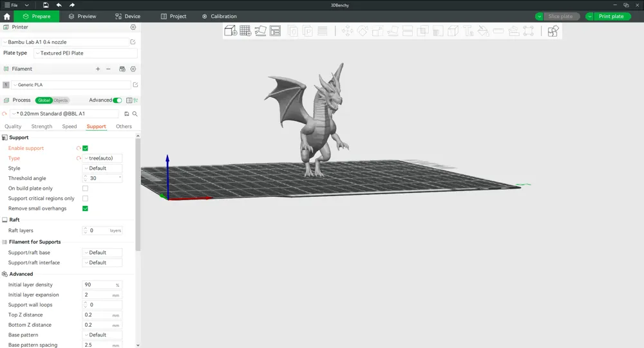Select the Cut tool icon
Image resolution: width=644 pixels, height=348 pixels.
click(x=408, y=31)
